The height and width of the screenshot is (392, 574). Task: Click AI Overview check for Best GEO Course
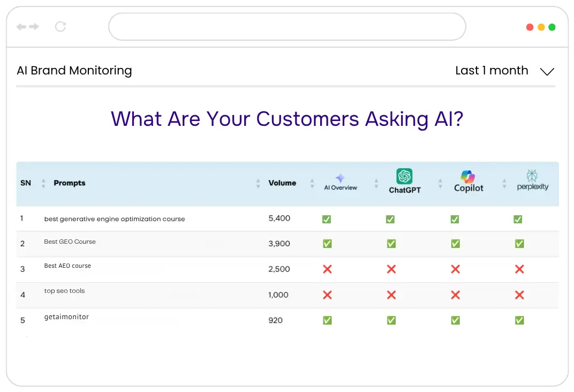pyautogui.click(x=327, y=244)
